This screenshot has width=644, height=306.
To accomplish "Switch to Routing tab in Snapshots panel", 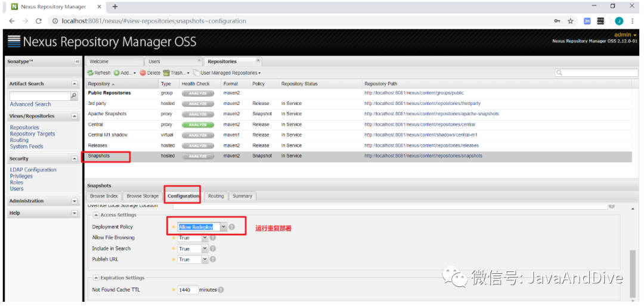I will 216,196.
